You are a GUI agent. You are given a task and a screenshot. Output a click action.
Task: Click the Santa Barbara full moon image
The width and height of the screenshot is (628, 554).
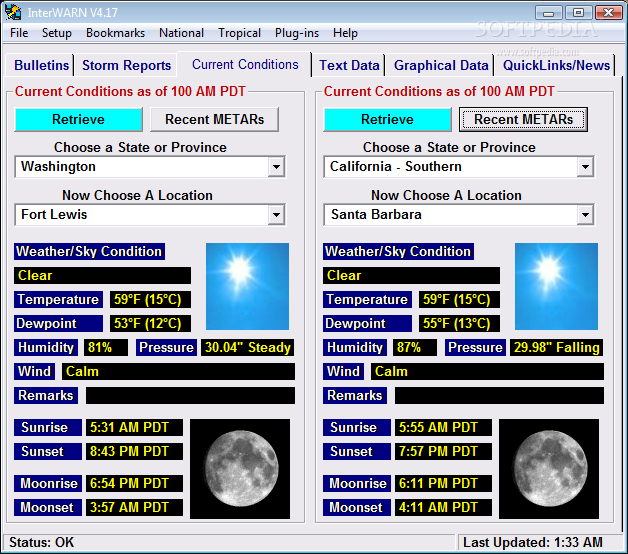click(x=549, y=469)
